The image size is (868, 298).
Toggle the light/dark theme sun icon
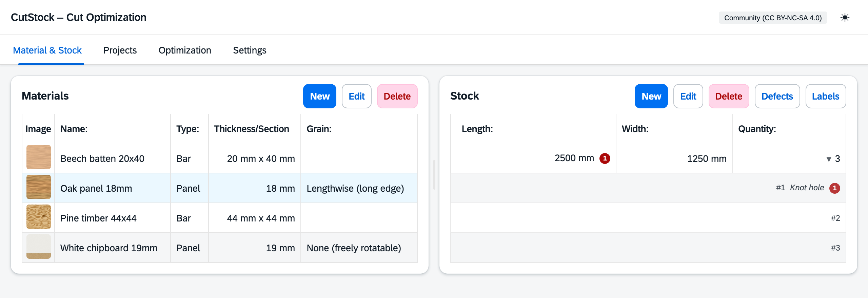point(845,18)
